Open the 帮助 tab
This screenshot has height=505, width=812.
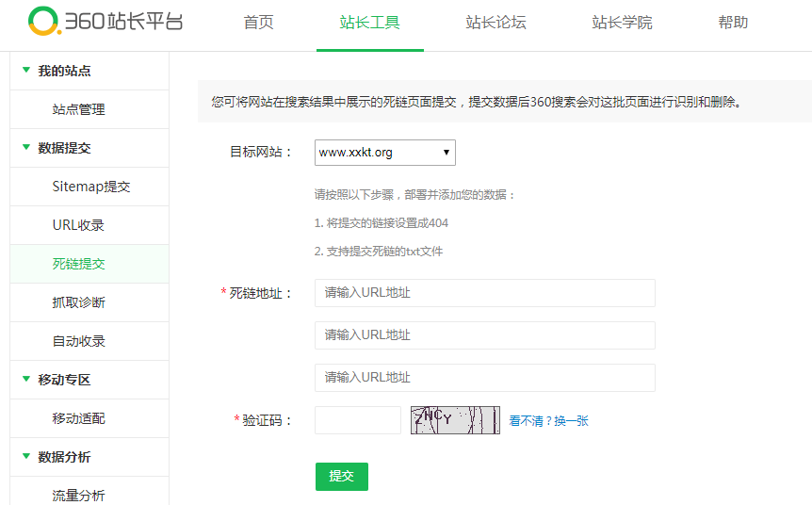(x=733, y=23)
